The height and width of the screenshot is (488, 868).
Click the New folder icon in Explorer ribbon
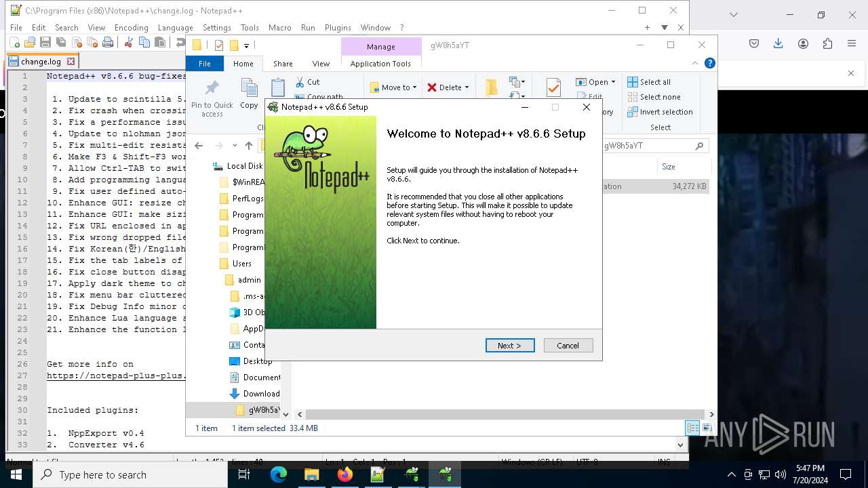(x=492, y=87)
